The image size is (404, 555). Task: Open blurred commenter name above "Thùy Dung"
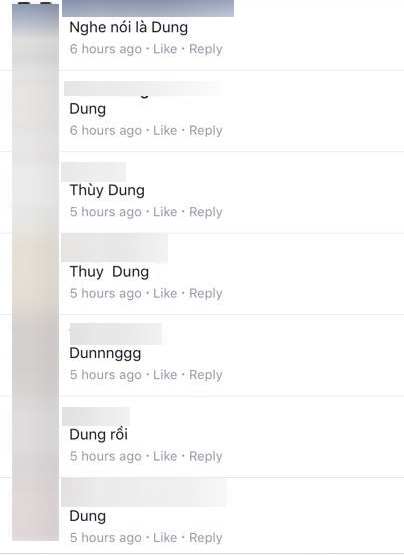(x=93, y=172)
